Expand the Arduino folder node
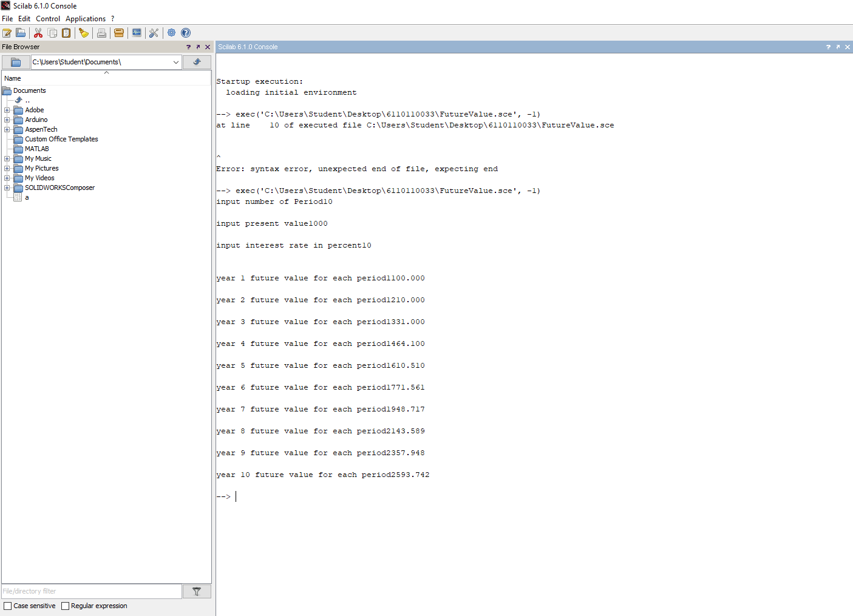The image size is (853, 616). point(7,120)
